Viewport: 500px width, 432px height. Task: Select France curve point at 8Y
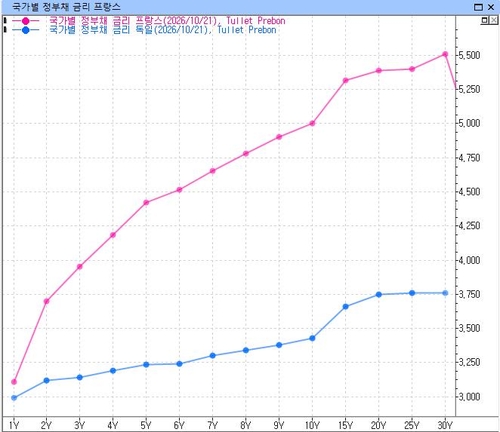point(246,154)
